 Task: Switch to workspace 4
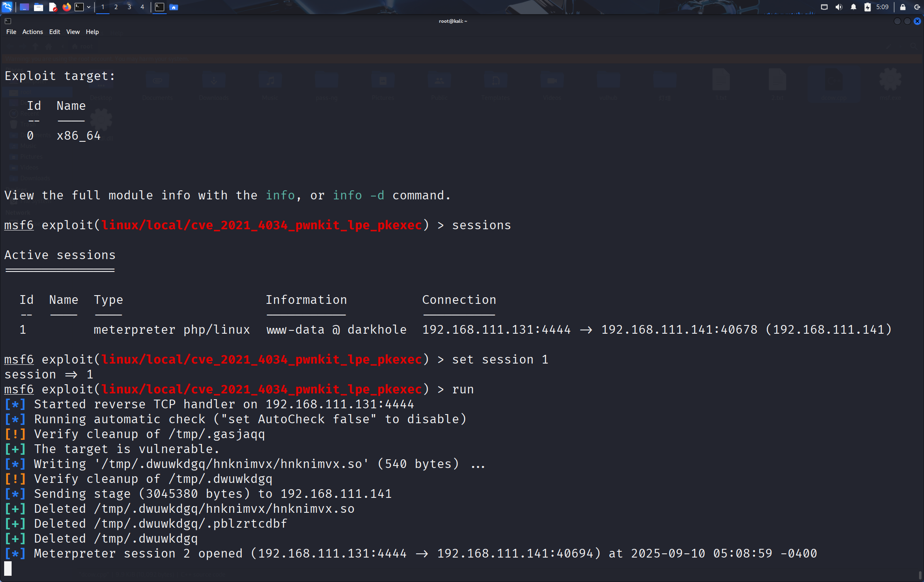click(142, 7)
